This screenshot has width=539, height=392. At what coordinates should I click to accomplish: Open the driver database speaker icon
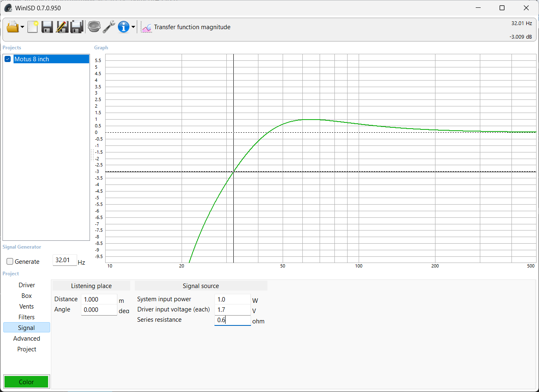pos(94,27)
